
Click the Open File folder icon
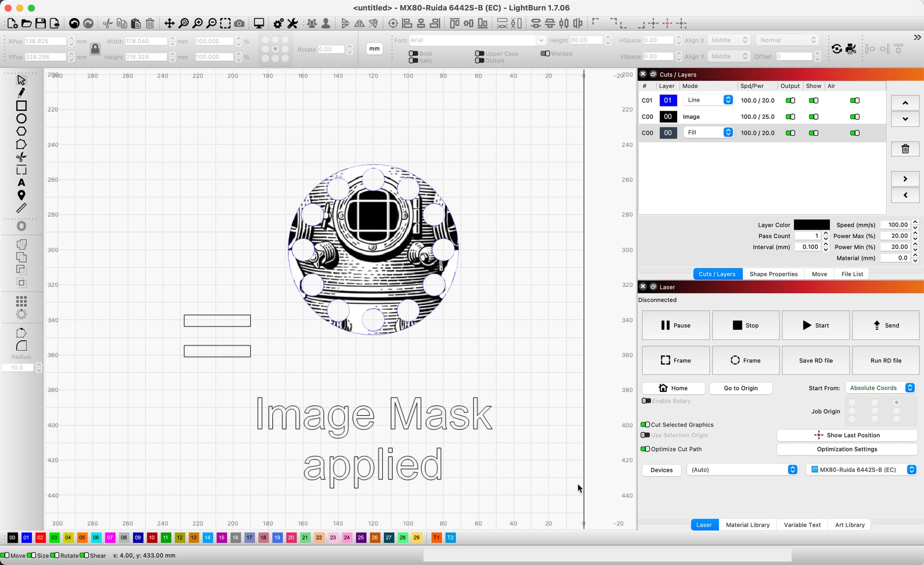coord(26,23)
